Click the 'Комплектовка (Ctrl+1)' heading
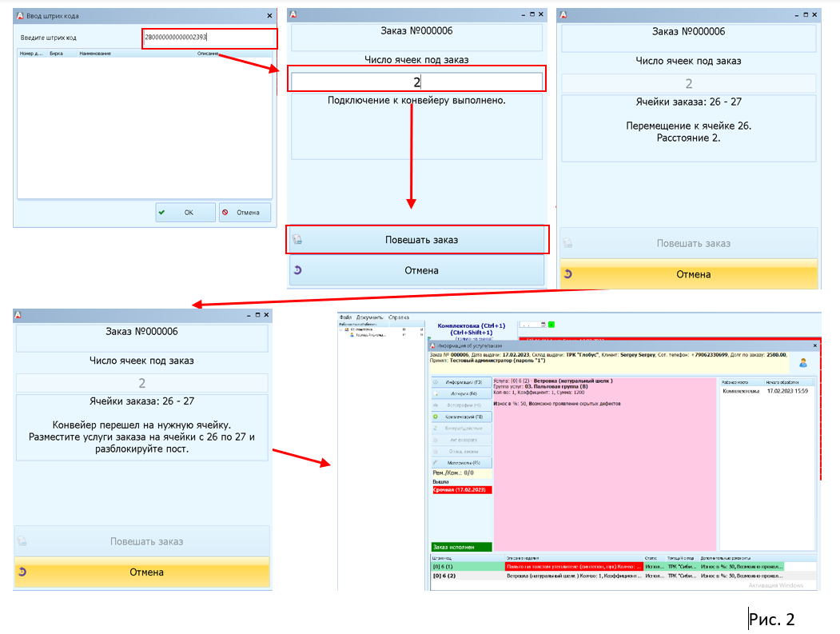This screenshot has height=634, width=840. click(472, 325)
